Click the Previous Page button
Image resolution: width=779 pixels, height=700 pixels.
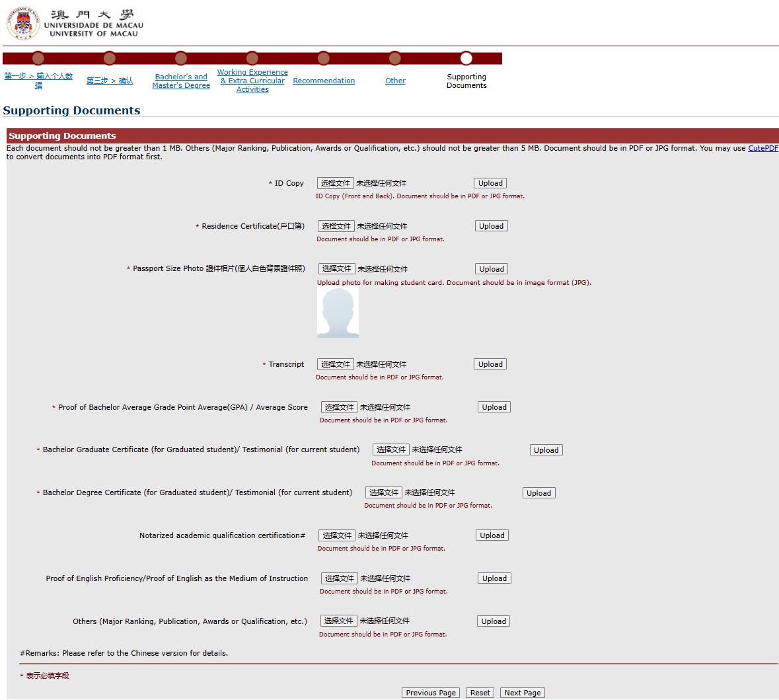tap(431, 693)
